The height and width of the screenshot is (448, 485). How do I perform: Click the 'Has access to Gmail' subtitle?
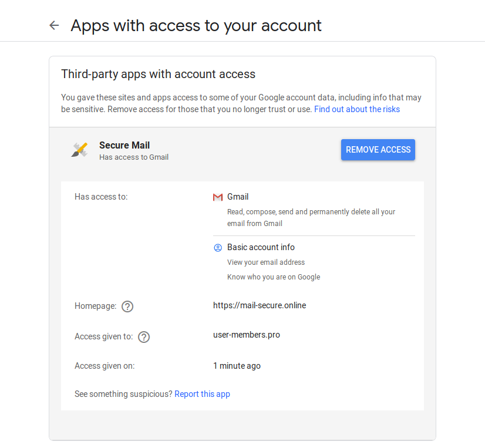coord(134,157)
